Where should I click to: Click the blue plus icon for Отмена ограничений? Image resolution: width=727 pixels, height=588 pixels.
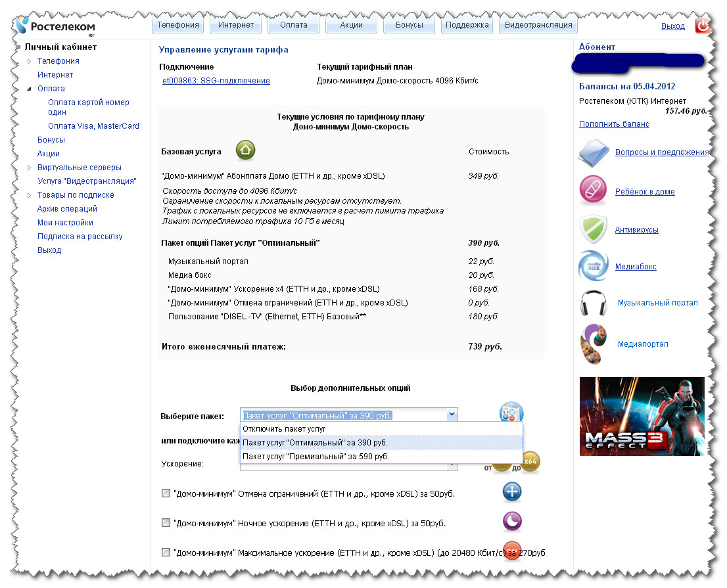point(512,491)
